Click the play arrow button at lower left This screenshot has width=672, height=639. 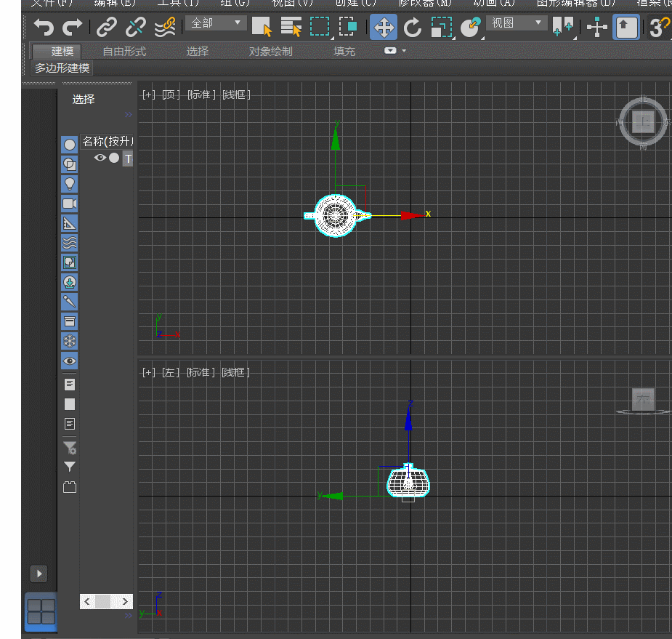tap(39, 574)
